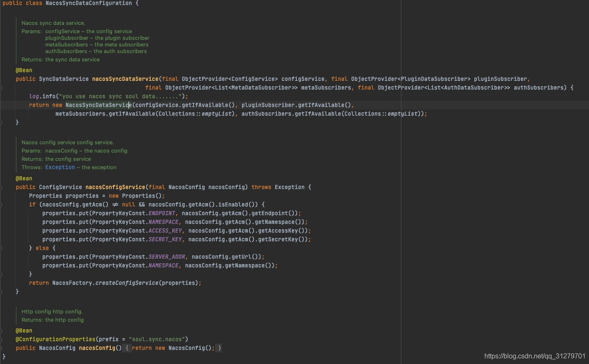Click the constant ACCESS_KEY

click(x=165, y=231)
